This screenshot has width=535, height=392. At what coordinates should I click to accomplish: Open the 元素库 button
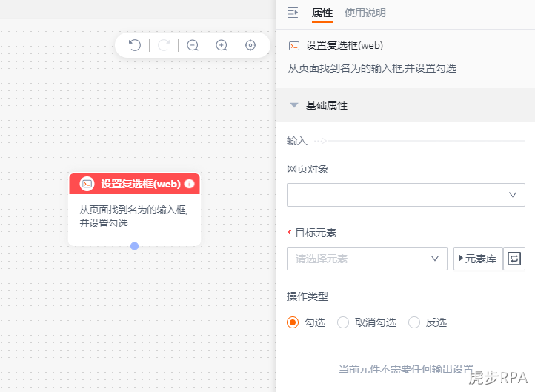[478, 259]
